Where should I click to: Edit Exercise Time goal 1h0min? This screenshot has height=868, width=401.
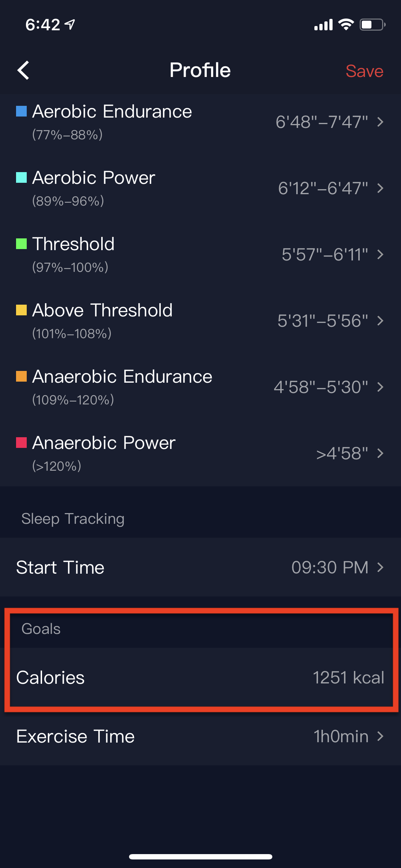200,736
